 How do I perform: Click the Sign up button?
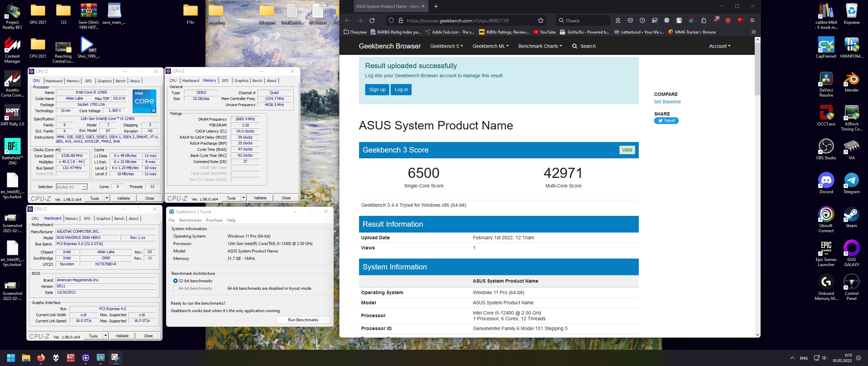[x=377, y=90]
